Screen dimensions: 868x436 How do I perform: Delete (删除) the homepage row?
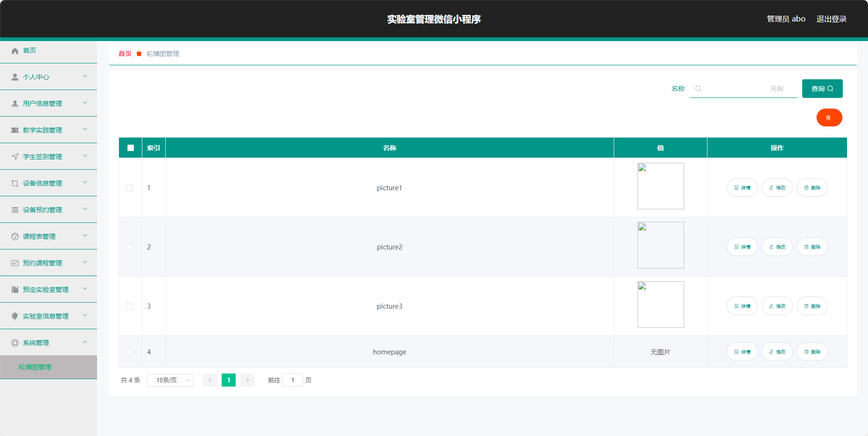[812, 352]
